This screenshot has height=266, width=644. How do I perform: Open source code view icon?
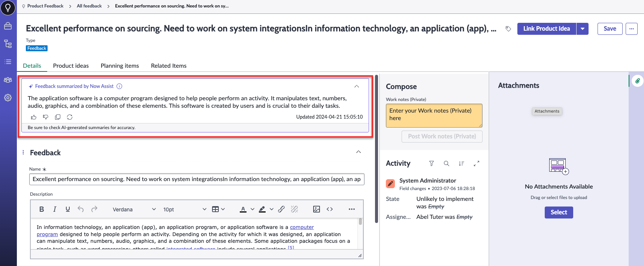[x=330, y=209]
